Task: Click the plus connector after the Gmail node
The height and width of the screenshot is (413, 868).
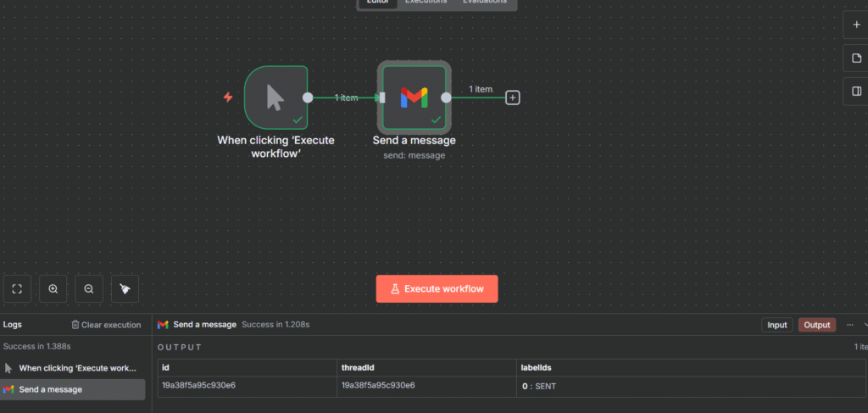Action: (x=512, y=98)
